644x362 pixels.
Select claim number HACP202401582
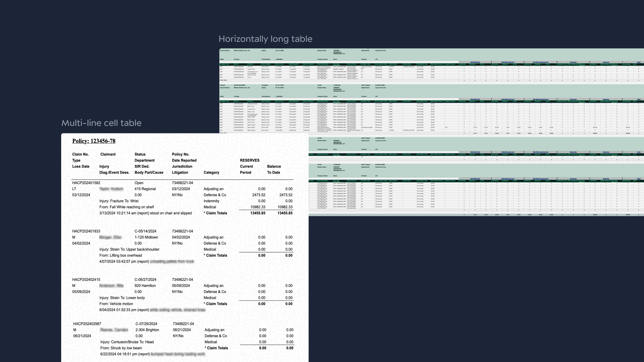(x=86, y=183)
